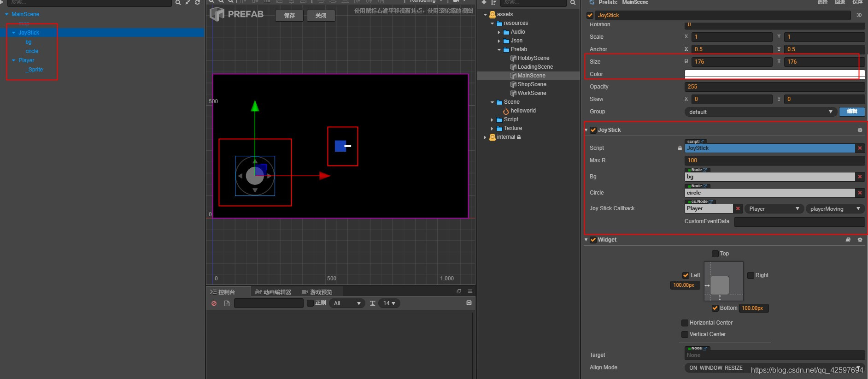Click the console collapse box icon
Image resolution: width=868 pixels, height=379 pixels.
point(469,303)
